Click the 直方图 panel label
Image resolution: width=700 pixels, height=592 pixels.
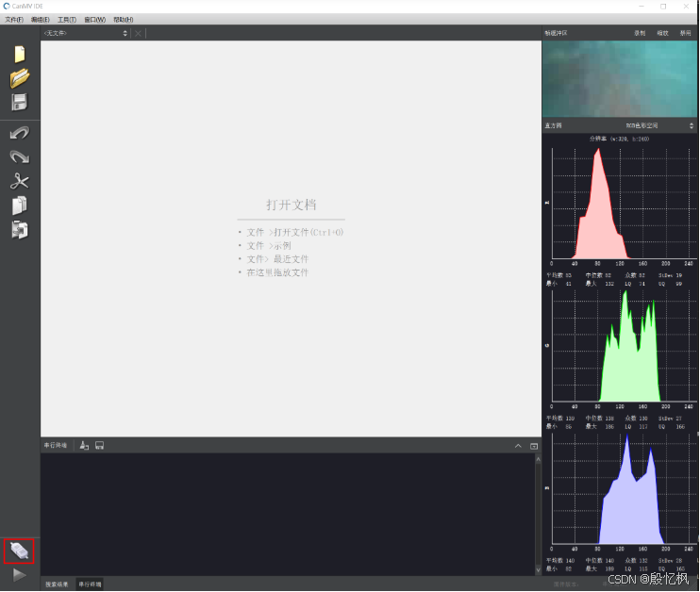coord(553,125)
